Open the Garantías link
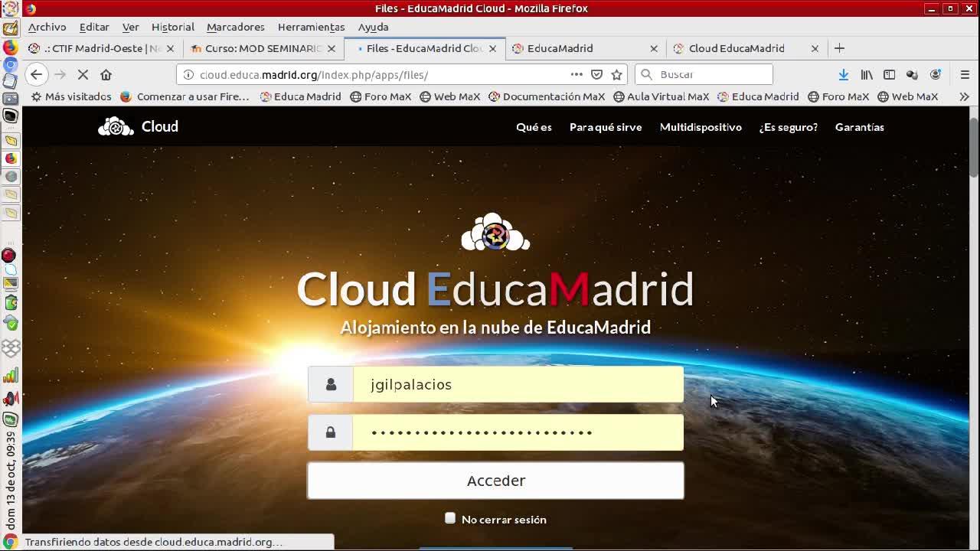The width and height of the screenshot is (980, 551). [860, 127]
